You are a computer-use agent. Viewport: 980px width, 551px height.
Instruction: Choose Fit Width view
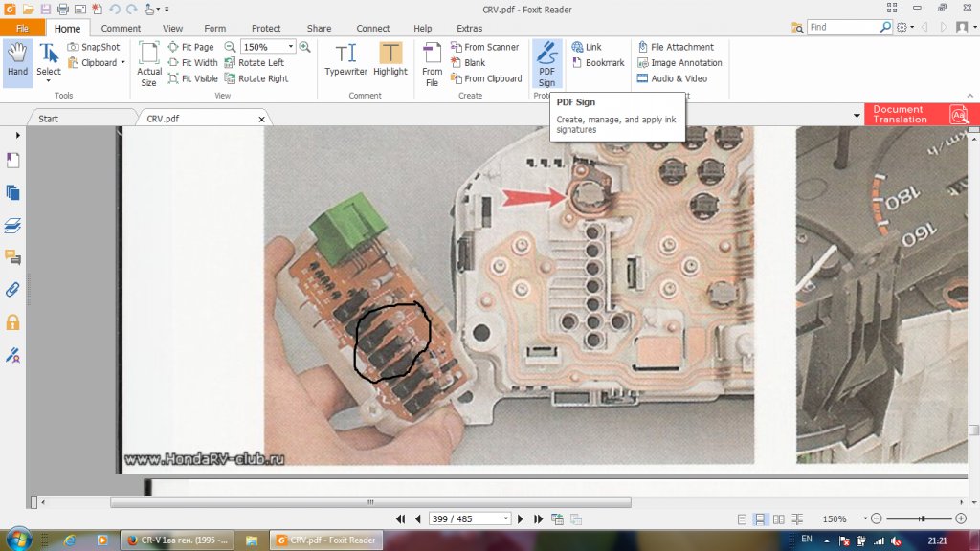[193, 62]
